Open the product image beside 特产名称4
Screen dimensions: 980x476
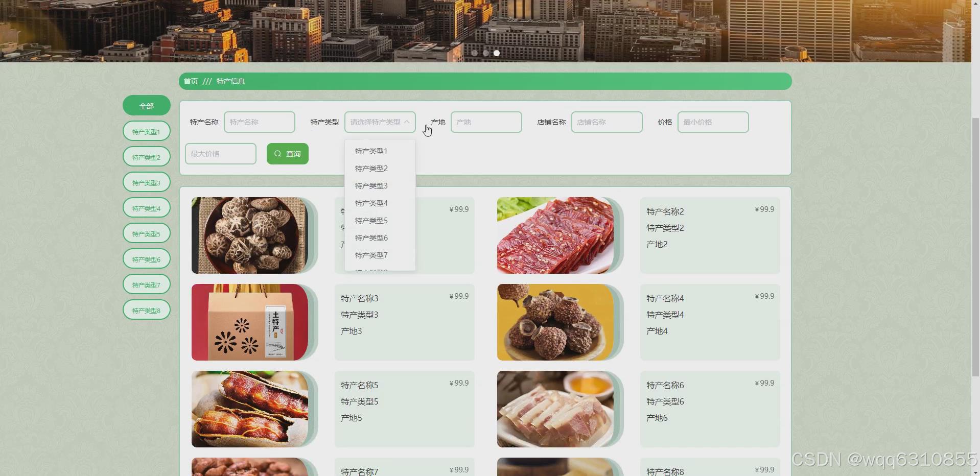pos(555,322)
